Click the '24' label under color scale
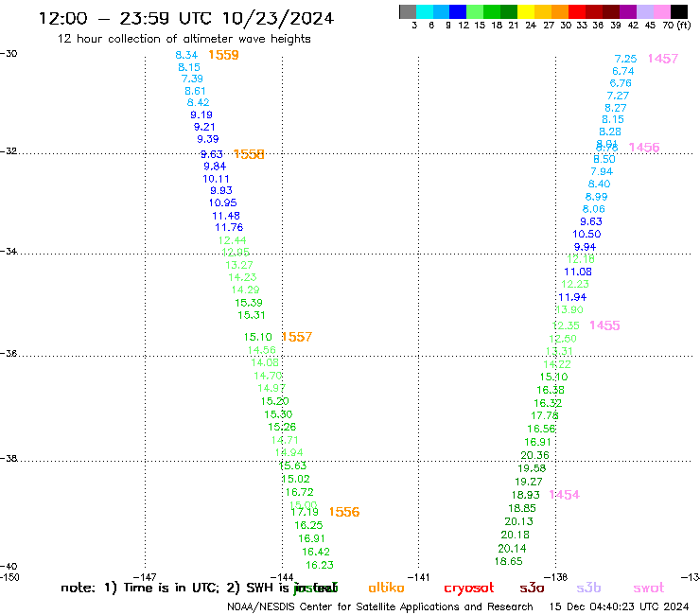The height and width of the screenshot is (615, 700). point(531,25)
